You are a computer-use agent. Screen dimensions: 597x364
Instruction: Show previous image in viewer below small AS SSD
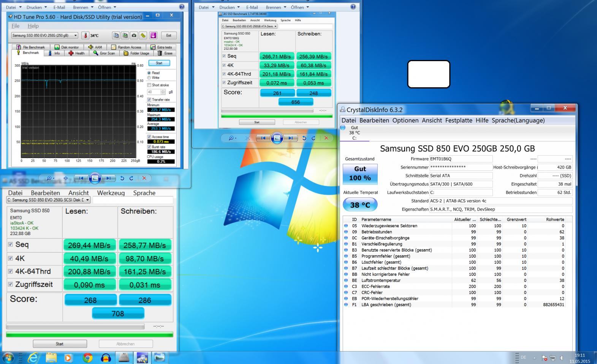[263, 138]
